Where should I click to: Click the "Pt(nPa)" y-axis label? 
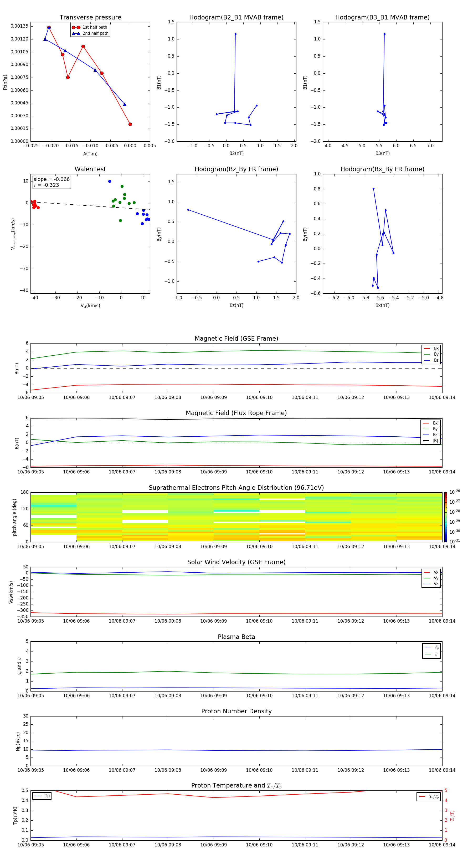click(5, 82)
